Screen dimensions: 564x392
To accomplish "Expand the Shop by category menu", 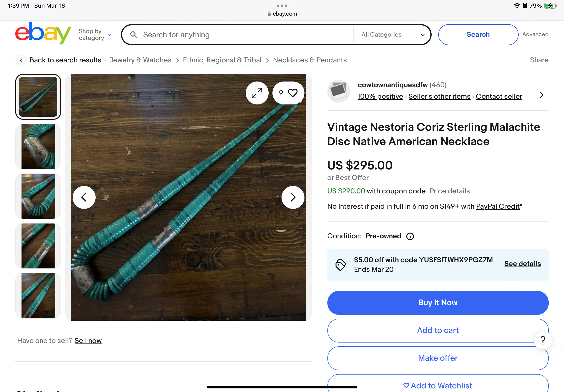I will click(x=95, y=35).
